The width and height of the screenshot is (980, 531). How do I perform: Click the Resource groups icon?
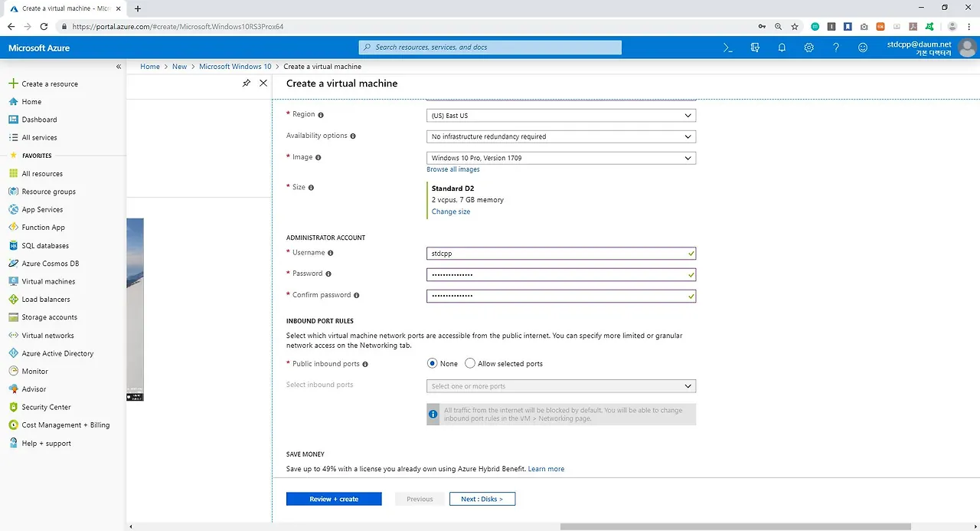13,192
